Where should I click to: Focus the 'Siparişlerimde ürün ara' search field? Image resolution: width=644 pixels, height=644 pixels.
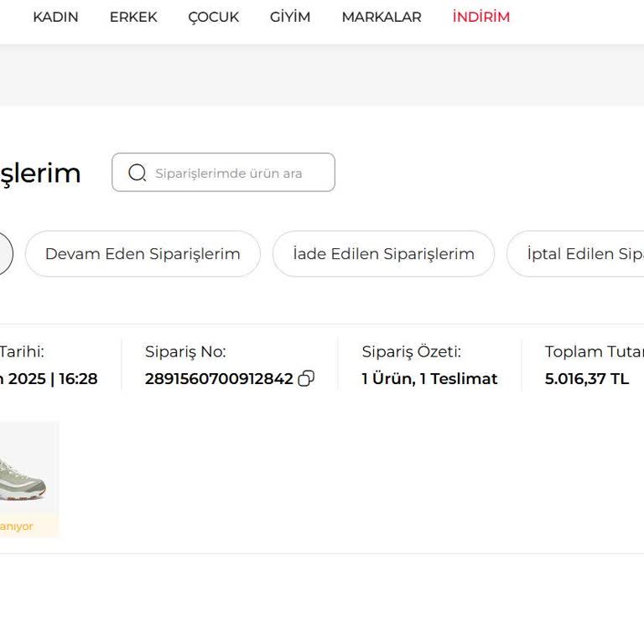tap(223, 172)
